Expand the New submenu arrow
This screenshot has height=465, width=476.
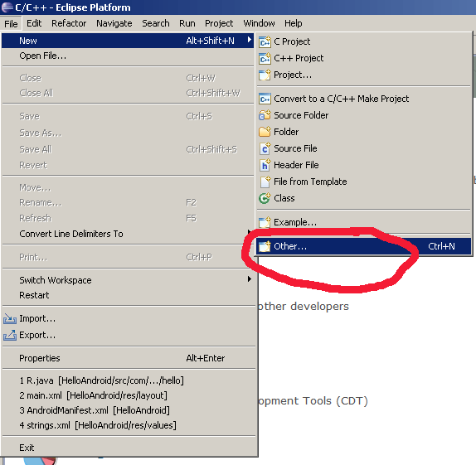click(x=250, y=40)
